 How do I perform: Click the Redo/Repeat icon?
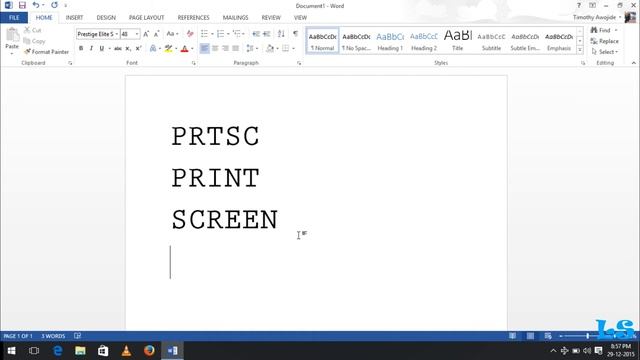[54, 5]
